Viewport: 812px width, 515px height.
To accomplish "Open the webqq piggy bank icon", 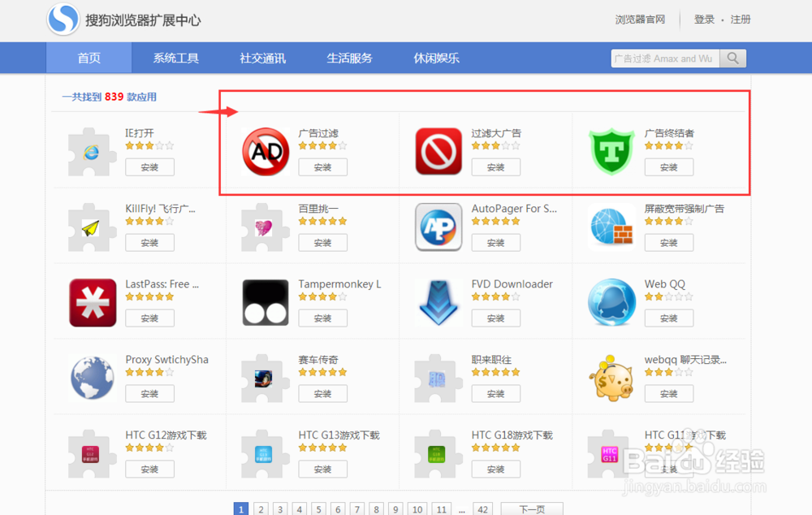I will (x=611, y=379).
